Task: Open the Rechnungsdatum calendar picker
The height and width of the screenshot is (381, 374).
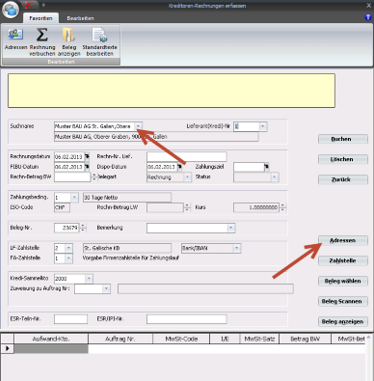Action: click(87, 156)
